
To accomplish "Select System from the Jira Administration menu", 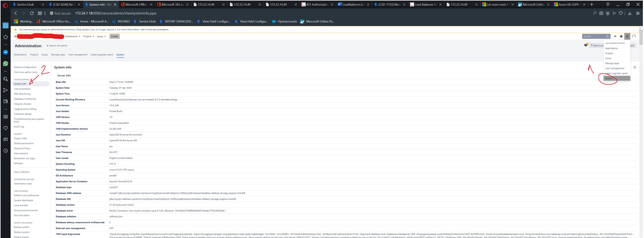I will (609, 78).
